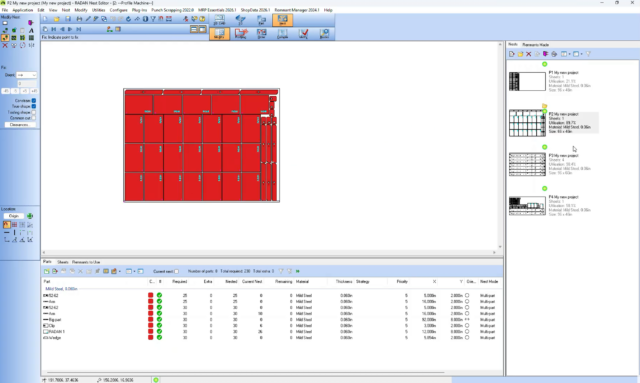Select the highlighted Fix tool in Modify Nest
640x383 pixels.
tap(5, 38)
